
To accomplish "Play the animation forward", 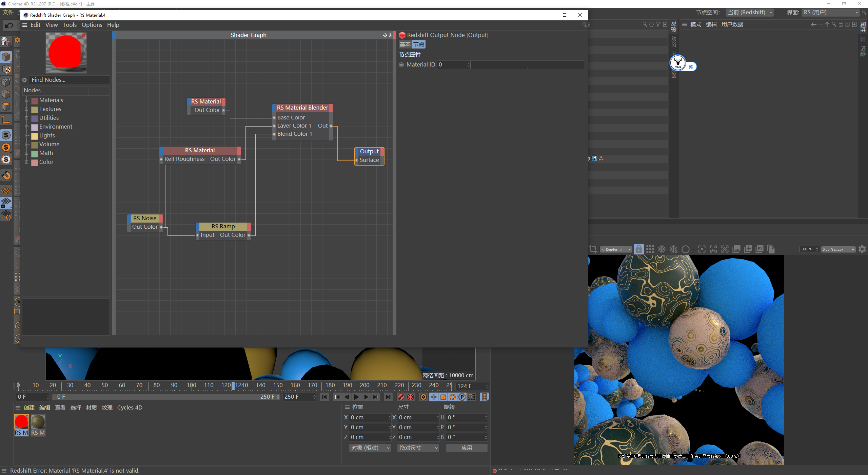I will click(x=356, y=397).
